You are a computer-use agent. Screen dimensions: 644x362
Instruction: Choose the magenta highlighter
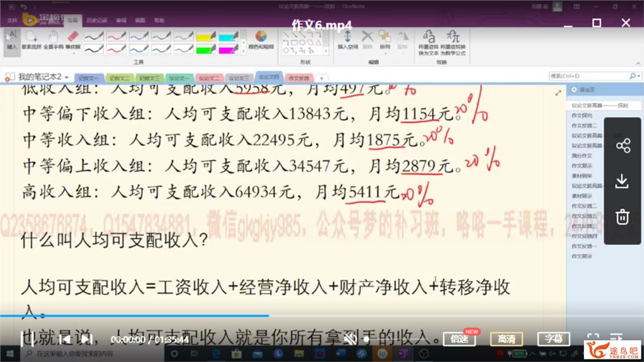tap(229, 50)
